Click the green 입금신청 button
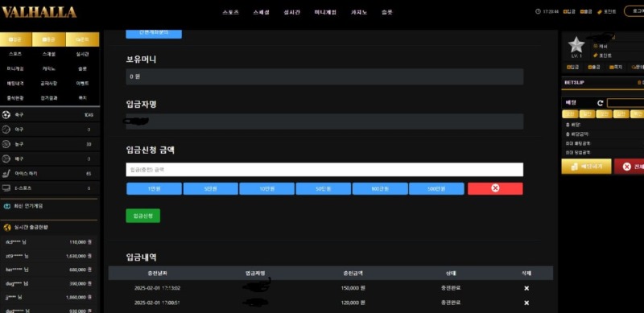The height and width of the screenshot is (313, 644). 143,216
